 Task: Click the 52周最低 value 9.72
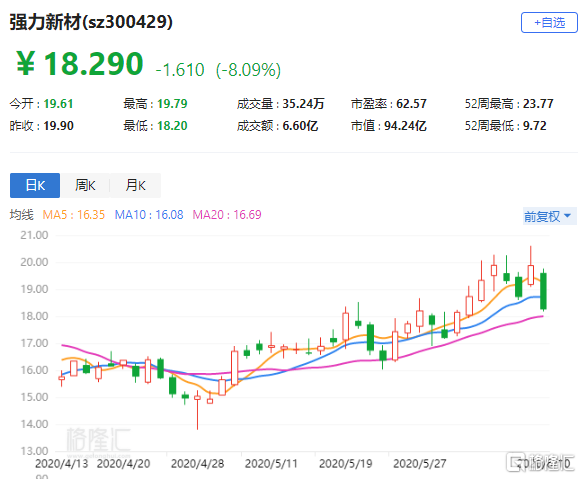tap(534, 126)
